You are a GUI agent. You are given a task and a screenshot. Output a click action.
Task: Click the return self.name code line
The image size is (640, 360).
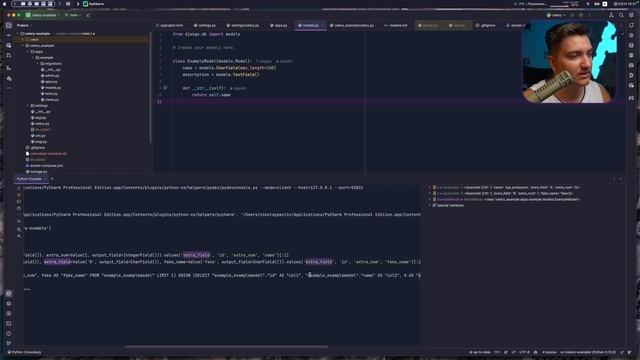211,95
